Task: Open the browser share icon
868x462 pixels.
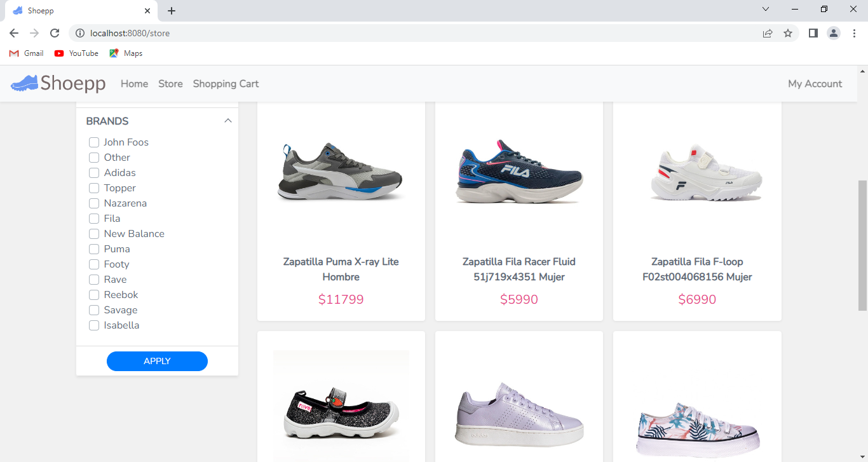Action: (x=767, y=33)
